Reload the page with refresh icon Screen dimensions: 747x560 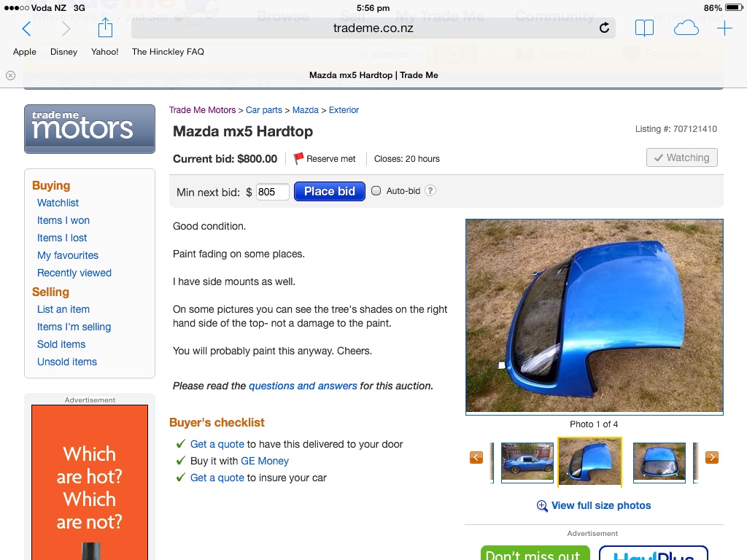604,28
